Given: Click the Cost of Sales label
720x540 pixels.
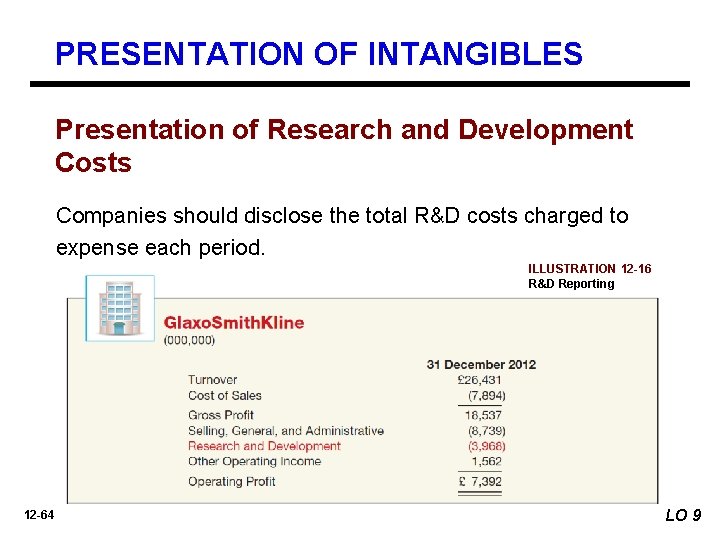Looking at the screenshot, I should click(225, 395).
